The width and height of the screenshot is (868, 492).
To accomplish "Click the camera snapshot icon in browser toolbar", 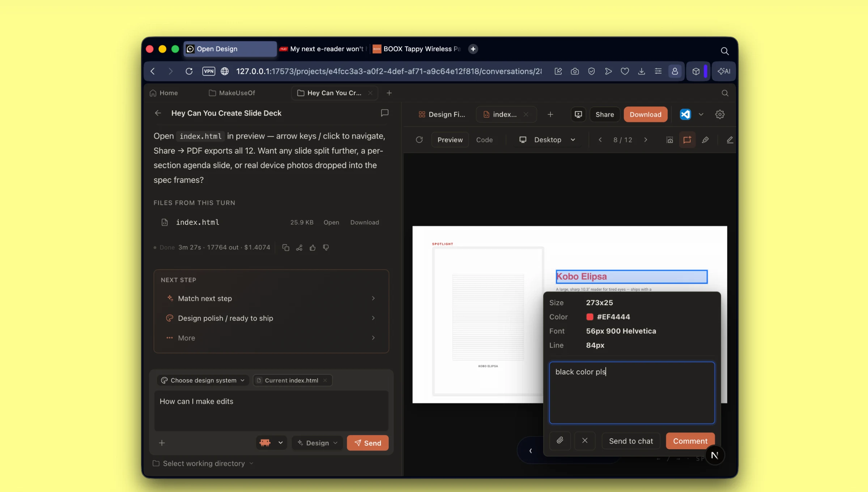I will 575,71.
